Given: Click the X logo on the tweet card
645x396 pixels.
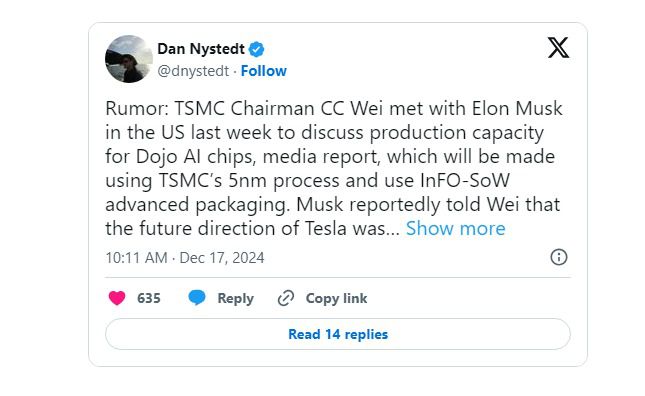Looking at the screenshot, I should [558, 48].
